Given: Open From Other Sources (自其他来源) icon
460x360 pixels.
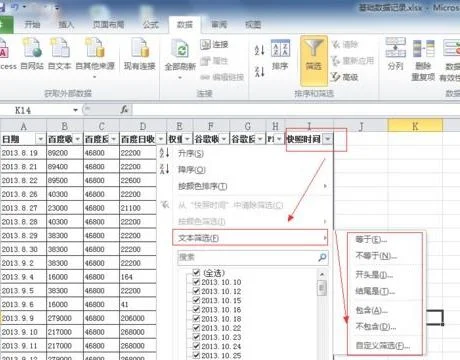Looking at the screenshot, I should [x=95, y=48].
